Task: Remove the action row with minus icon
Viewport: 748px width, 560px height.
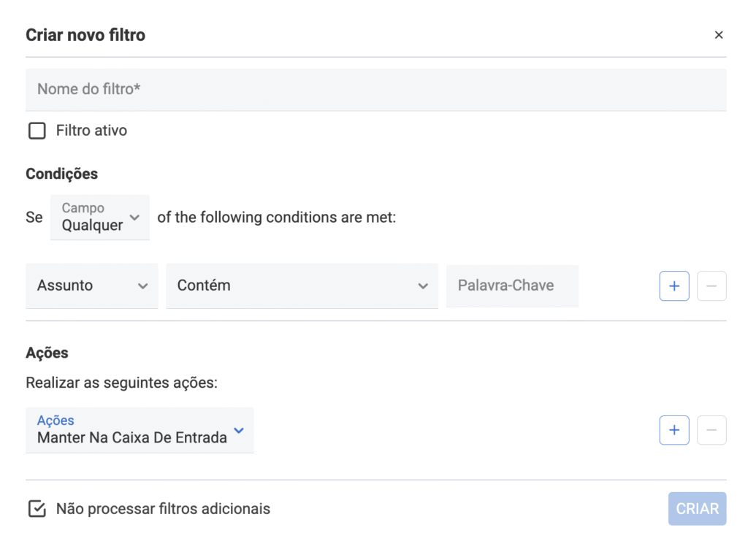Action: [711, 430]
